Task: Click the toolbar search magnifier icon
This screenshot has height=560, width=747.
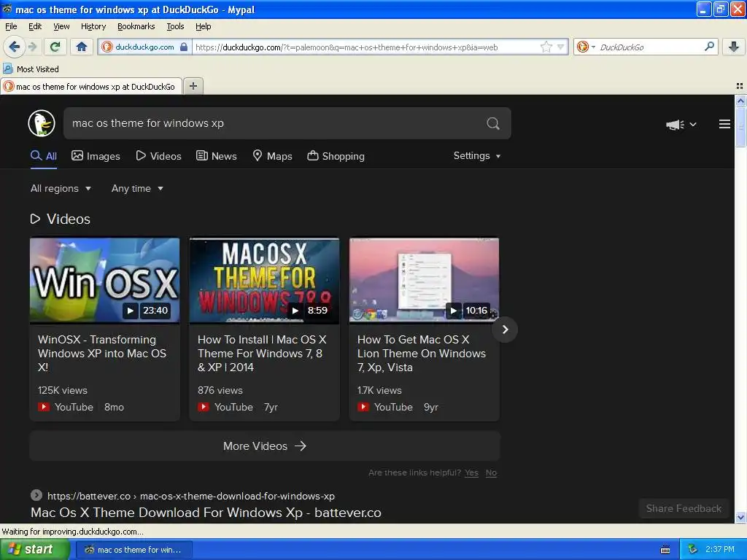Action: click(x=709, y=47)
